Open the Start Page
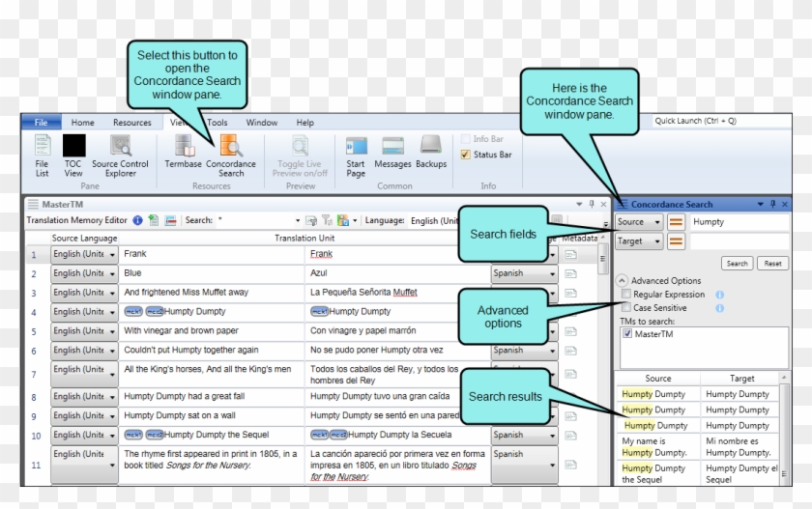 click(x=356, y=156)
